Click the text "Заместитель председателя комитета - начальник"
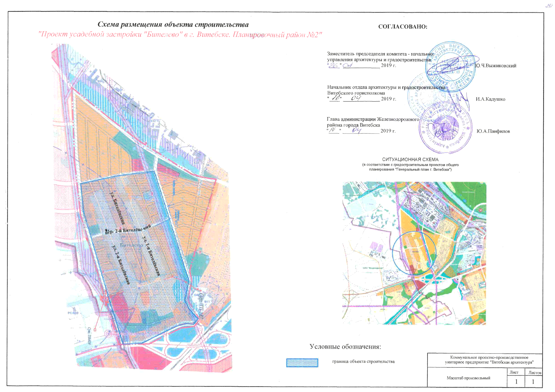This screenshot has height=392, width=555. tap(380, 54)
